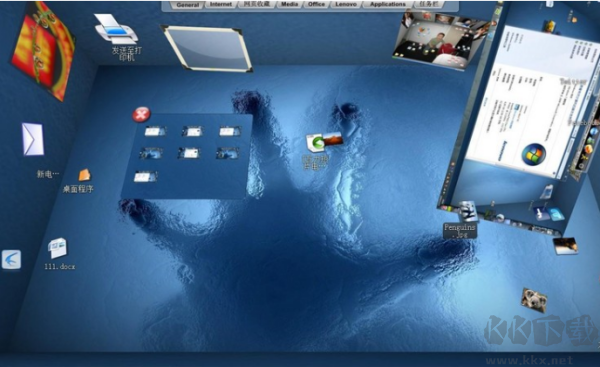
Task: Close the expanded pile with the red X
Action: click(142, 114)
